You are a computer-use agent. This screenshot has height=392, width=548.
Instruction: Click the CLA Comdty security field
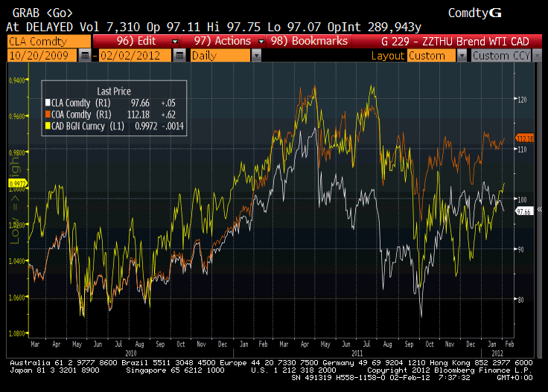[x=49, y=42]
